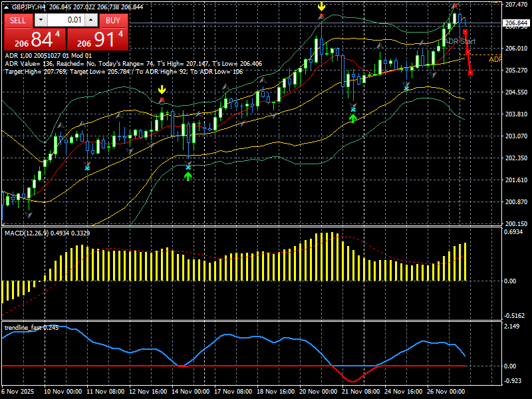The image size is (532, 399).
Task: Select the green up arrow below 14 Nov low
Action: click(188, 176)
